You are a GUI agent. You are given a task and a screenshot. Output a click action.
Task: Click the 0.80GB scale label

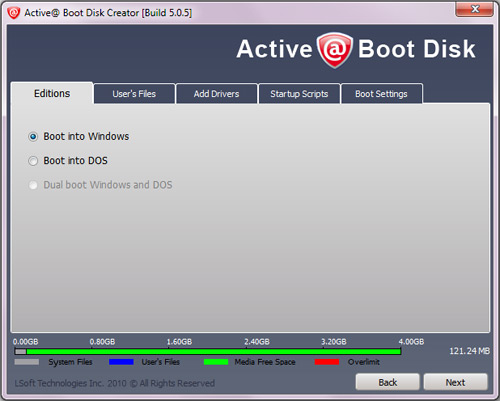[102, 342]
